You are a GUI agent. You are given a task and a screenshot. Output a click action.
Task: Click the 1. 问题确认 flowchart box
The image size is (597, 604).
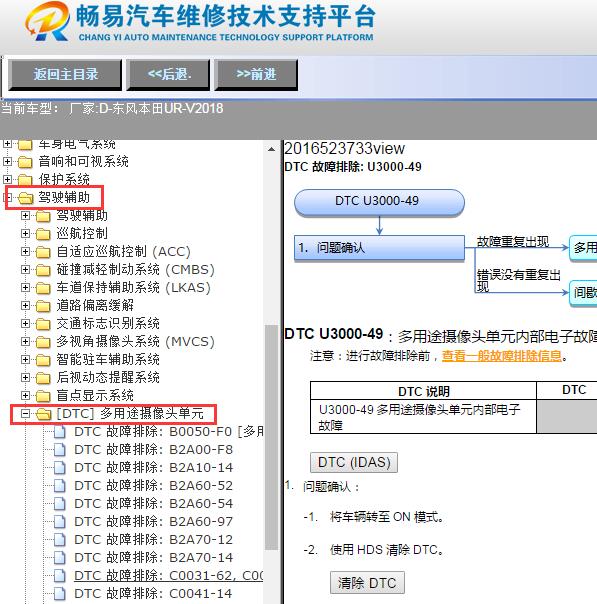[x=379, y=248]
